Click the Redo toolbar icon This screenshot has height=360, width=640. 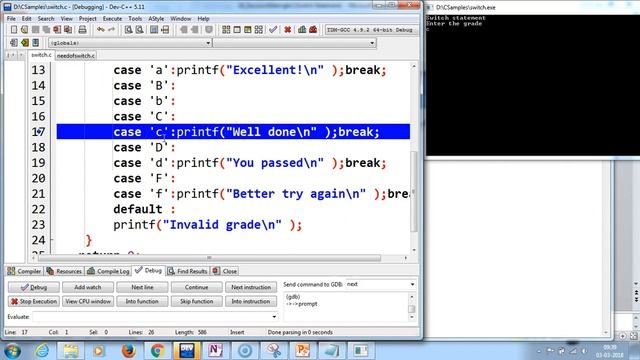click(111, 30)
